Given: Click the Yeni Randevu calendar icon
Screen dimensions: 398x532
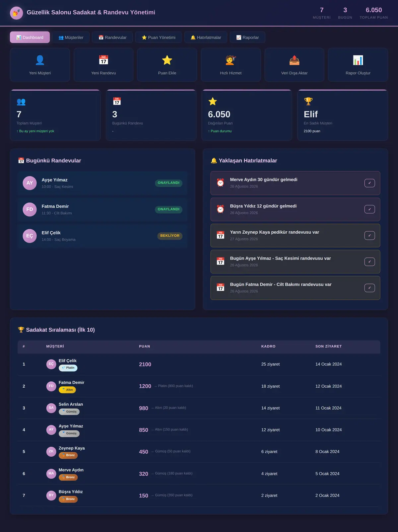Looking at the screenshot, I should (103, 60).
